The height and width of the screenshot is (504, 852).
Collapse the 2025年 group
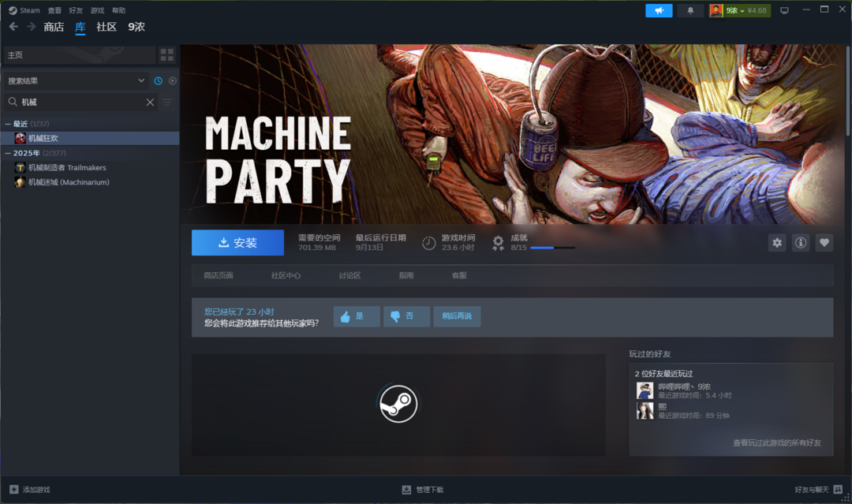tap(8, 153)
